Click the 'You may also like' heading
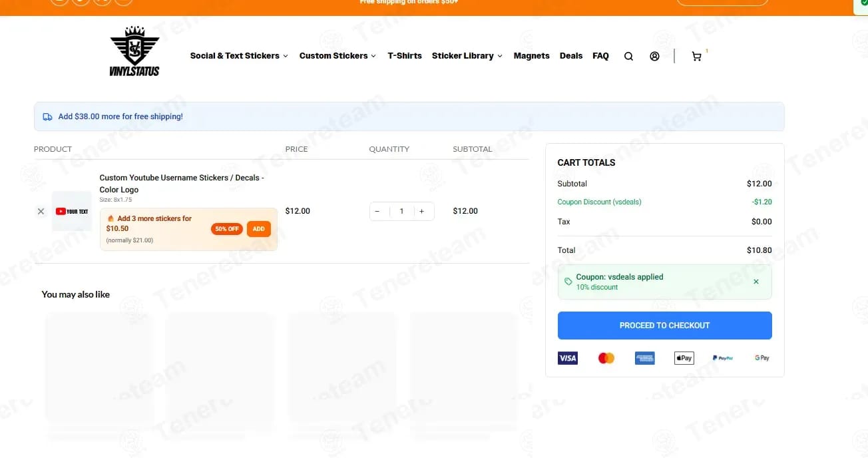 (76, 294)
